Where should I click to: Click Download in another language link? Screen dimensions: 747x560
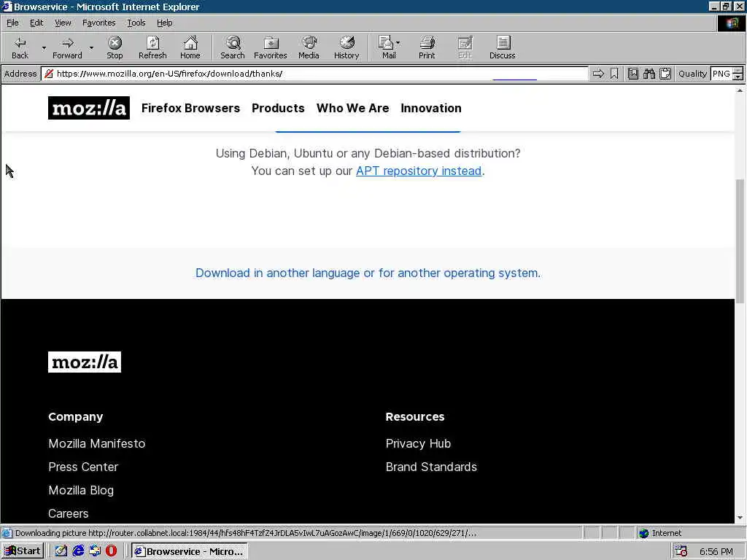pos(368,273)
